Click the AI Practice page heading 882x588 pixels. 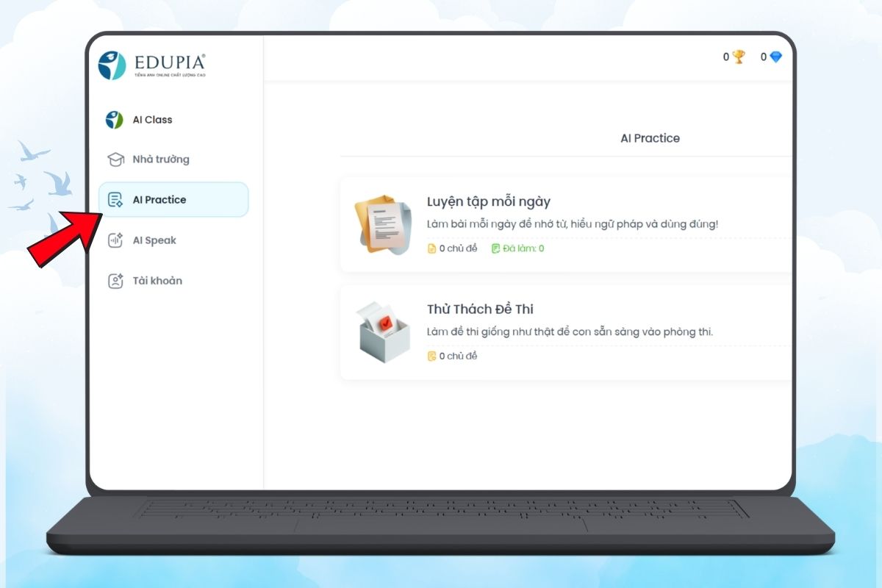click(x=650, y=138)
